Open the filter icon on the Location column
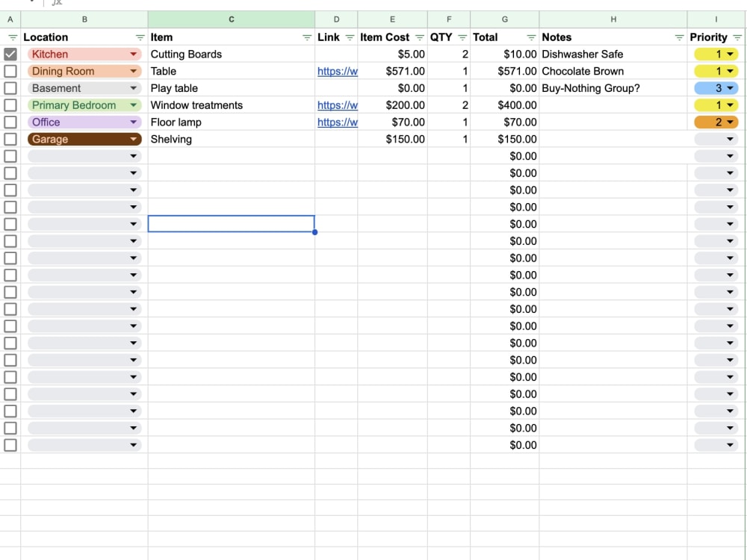The width and height of the screenshot is (747, 560). (x=140, y=37)
